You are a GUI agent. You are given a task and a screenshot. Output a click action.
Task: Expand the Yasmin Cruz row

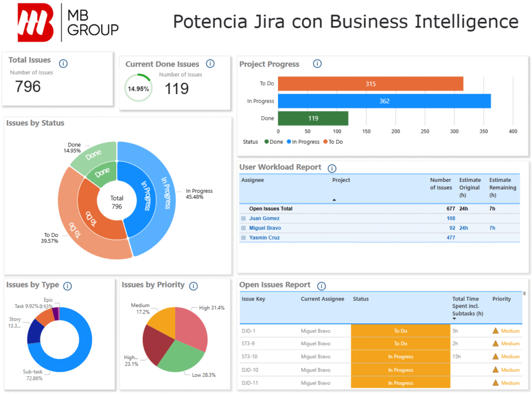(243, 238)
